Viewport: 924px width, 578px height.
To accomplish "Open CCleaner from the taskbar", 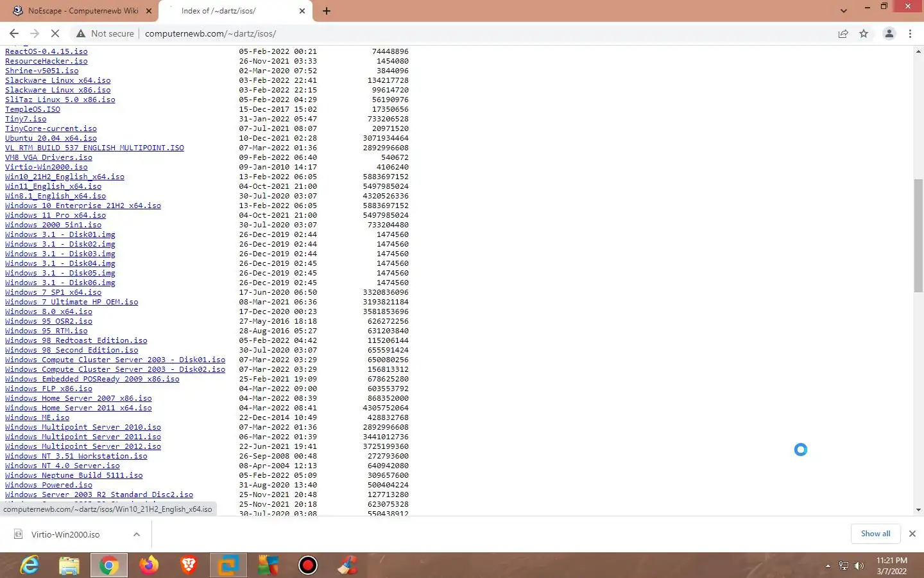I will pos(348,565).
